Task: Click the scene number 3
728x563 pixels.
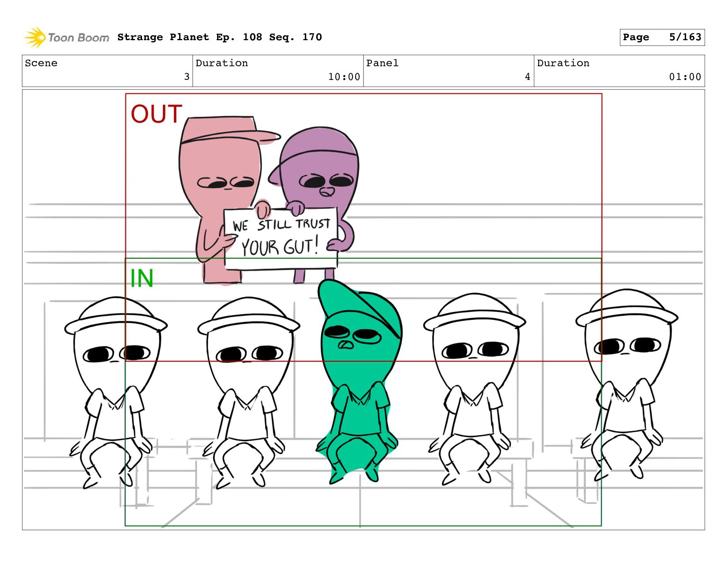Action: (x=187, y=77)
